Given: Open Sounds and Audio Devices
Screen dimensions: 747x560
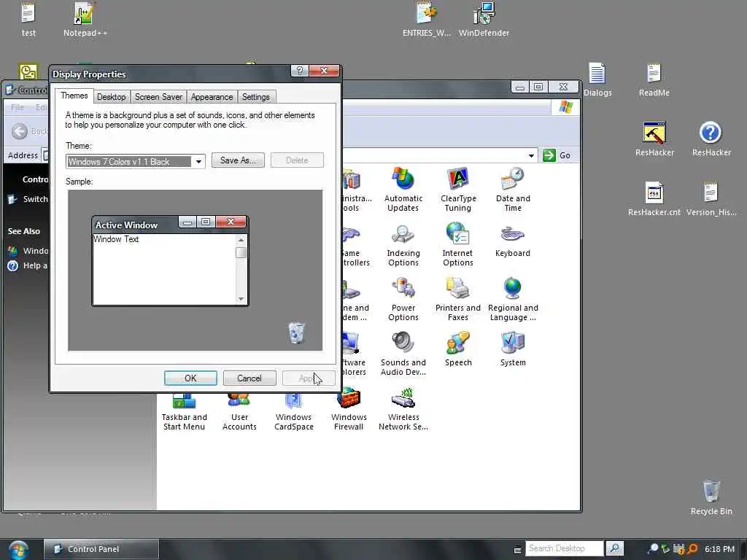Looking at the screenshot, I should pyautogui.click(x=403, y=354).
